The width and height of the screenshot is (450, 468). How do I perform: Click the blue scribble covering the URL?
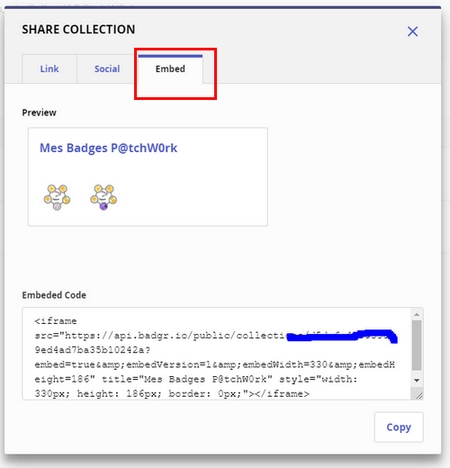[342, 336]
